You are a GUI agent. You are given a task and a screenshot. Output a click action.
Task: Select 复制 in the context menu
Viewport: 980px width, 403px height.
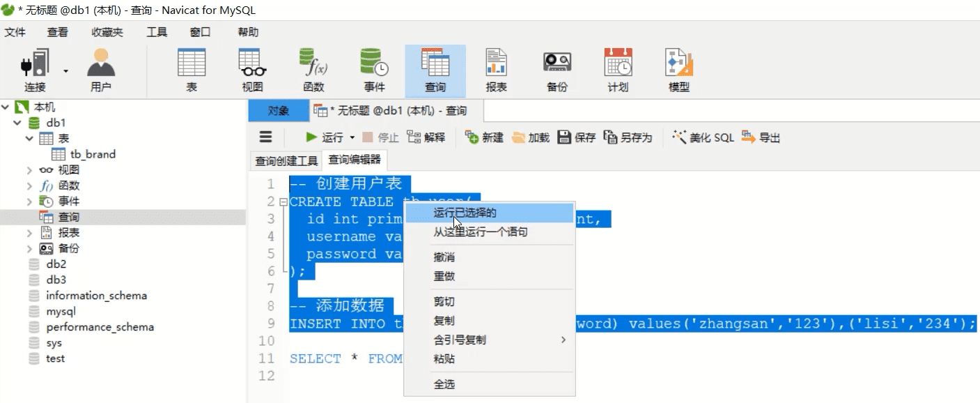(x=444, y=321)
